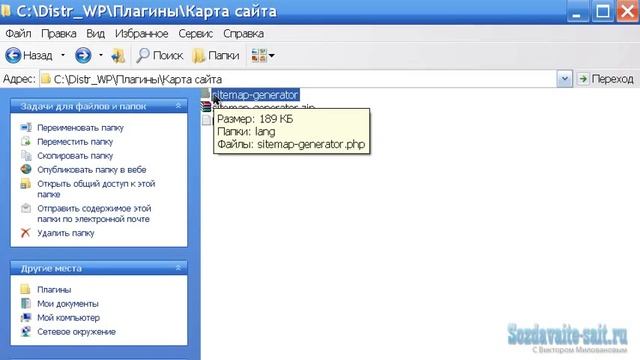640x360 pixels.
Task: Click the publish to web globe icon
Action: [26, 169]
